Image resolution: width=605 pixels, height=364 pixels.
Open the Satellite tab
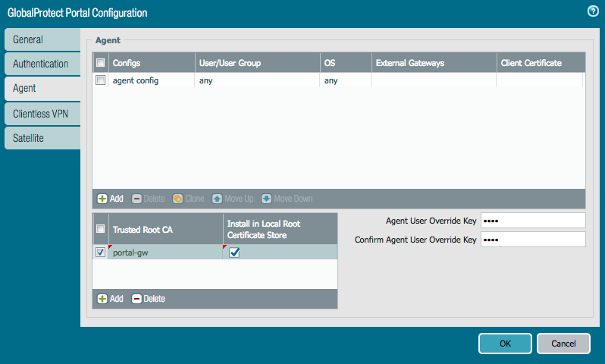pyautogui.click(x=42, y=138)
